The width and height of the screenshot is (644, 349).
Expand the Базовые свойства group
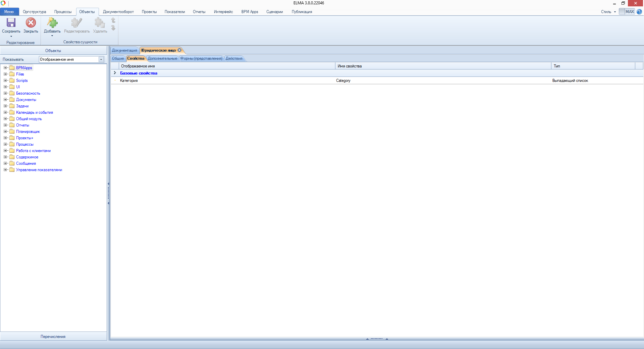(115, 73)
